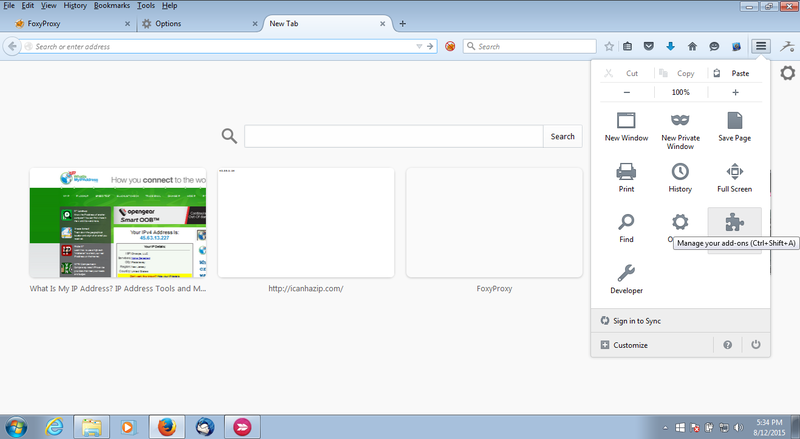Image resolution: width=800 pixels, height=439 pixels.
Task: Open new tab page gear settings
Action: (788, 72)
